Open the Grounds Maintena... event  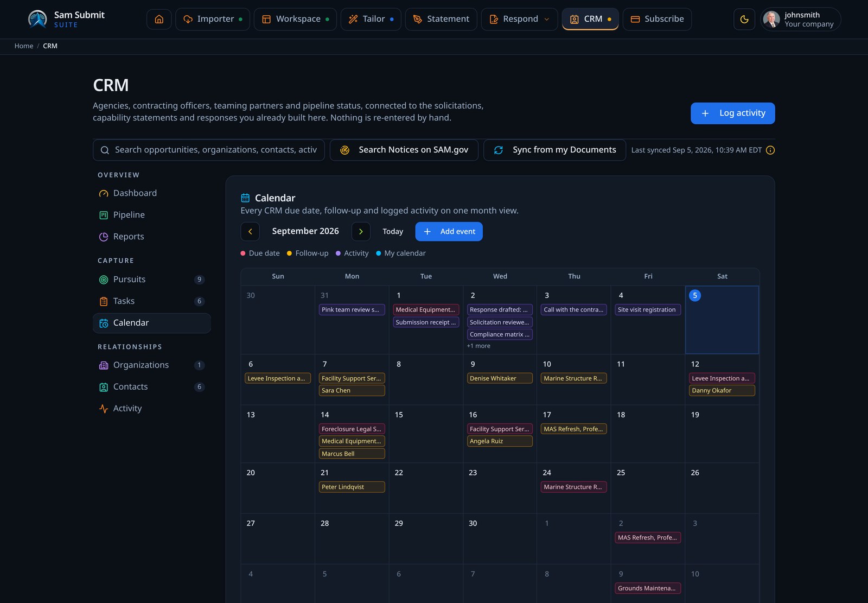click(x=648, y=588)
